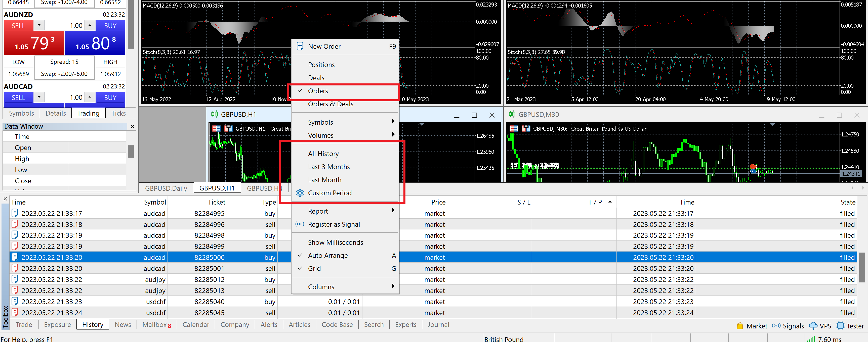Toggle the Grid menu option

(x=314, y=269)
